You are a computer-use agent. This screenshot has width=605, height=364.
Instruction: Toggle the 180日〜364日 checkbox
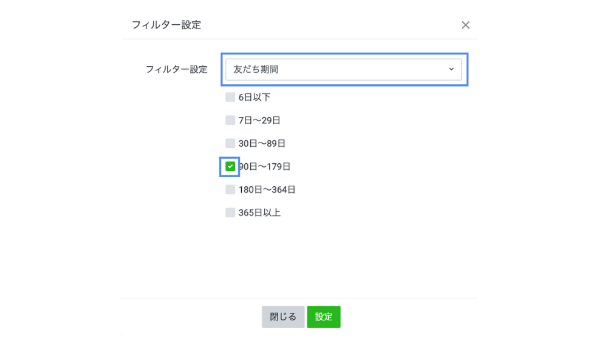pyautogui.click(x=230, y=189)
